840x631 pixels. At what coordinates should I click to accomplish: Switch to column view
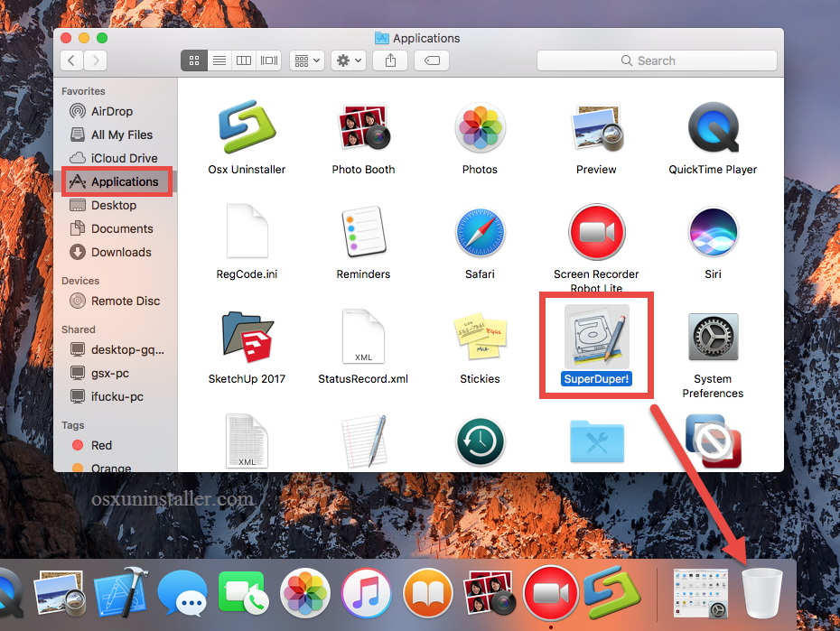(x=243, y=60)
